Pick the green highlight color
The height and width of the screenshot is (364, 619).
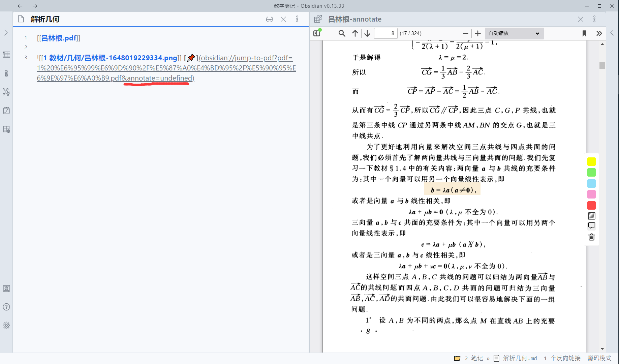[591, 173]
